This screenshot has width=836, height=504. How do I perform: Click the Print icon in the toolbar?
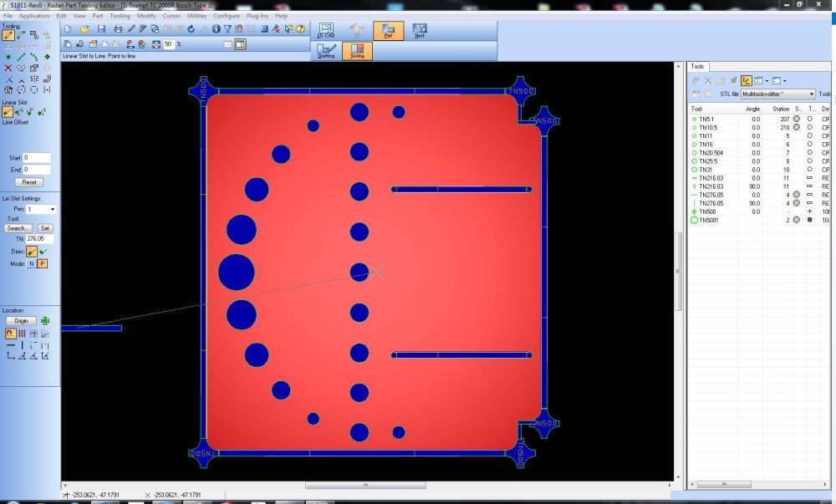tap(118, 28)
